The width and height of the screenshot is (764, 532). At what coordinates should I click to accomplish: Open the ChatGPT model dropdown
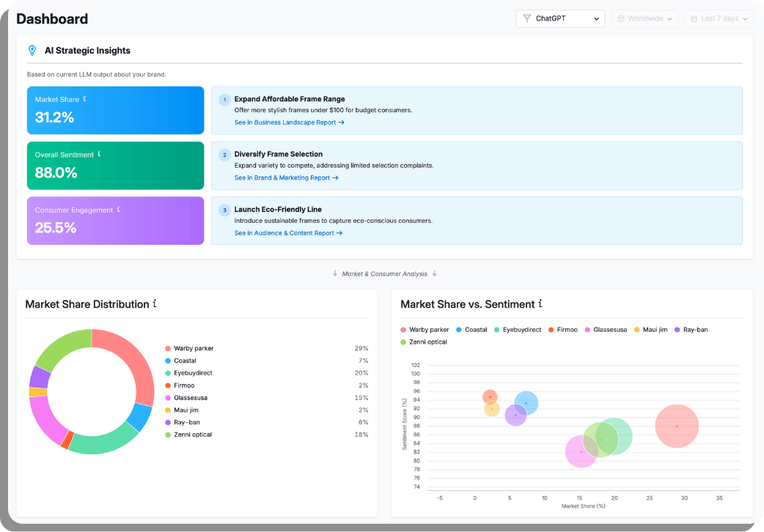coord(560,18)
